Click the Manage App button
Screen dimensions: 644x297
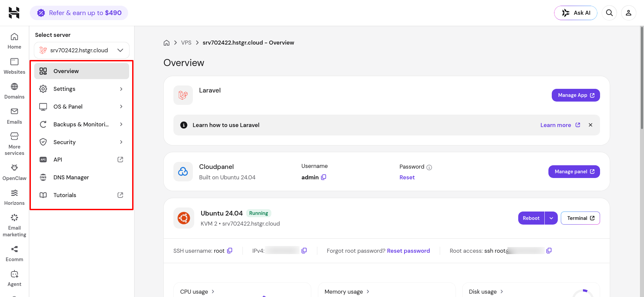click(576, 95)
